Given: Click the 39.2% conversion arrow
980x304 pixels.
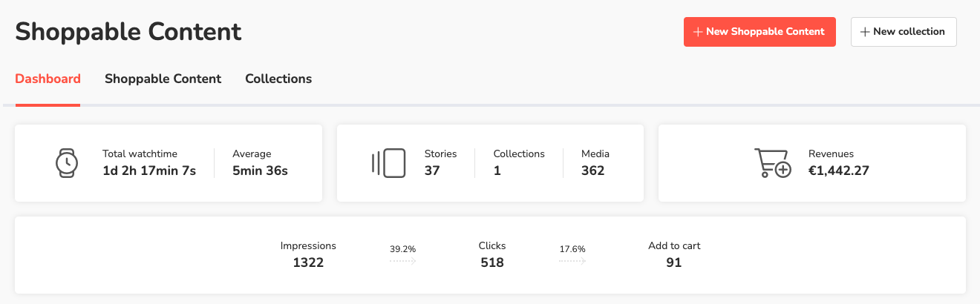Looking at the screenshot, I should point(402,261).
